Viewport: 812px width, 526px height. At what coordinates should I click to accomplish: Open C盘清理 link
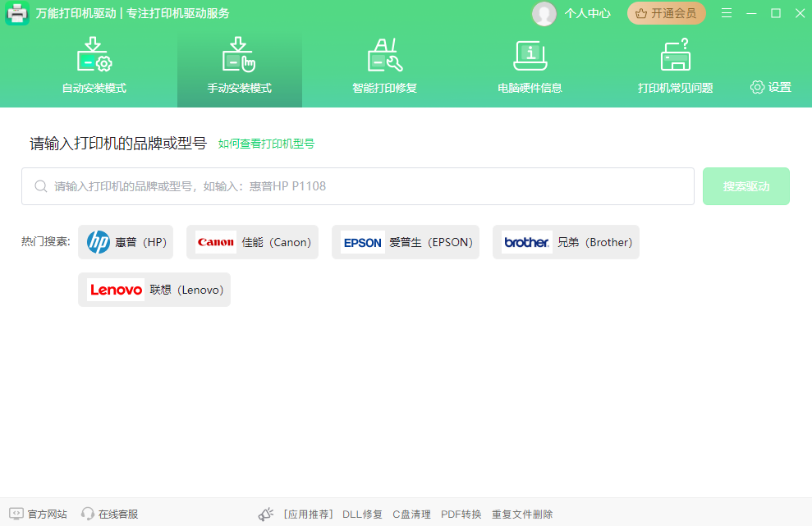coord(411,514)
